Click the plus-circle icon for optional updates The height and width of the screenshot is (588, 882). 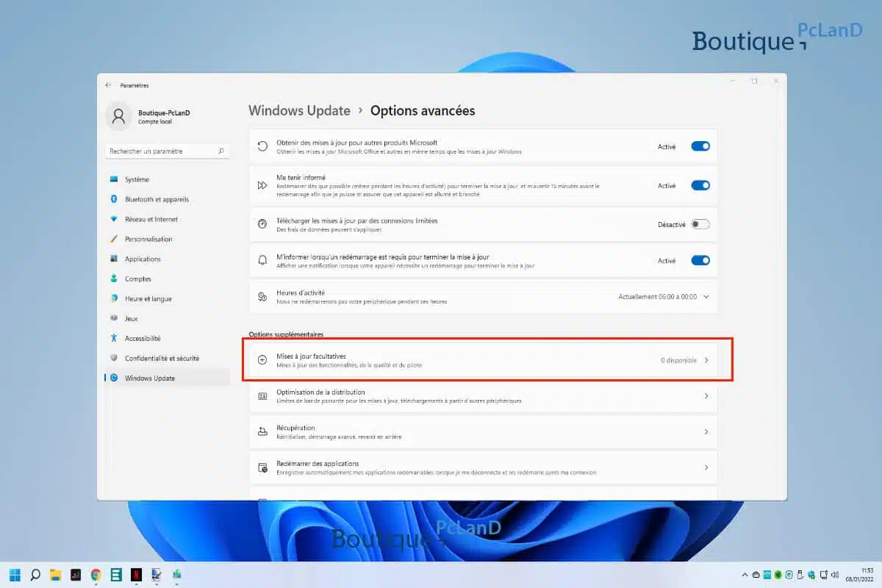coord(262,360)
